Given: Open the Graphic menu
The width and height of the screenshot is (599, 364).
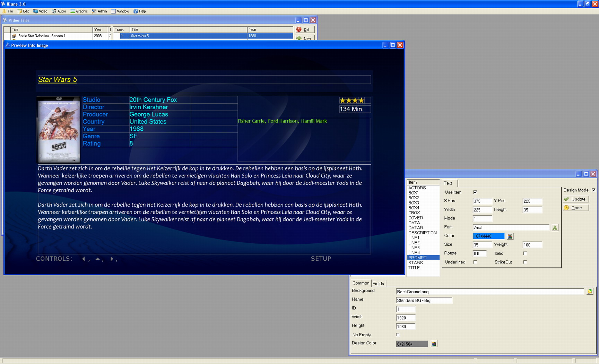Looking at the screenshot, I should click(x=79, y=11).
